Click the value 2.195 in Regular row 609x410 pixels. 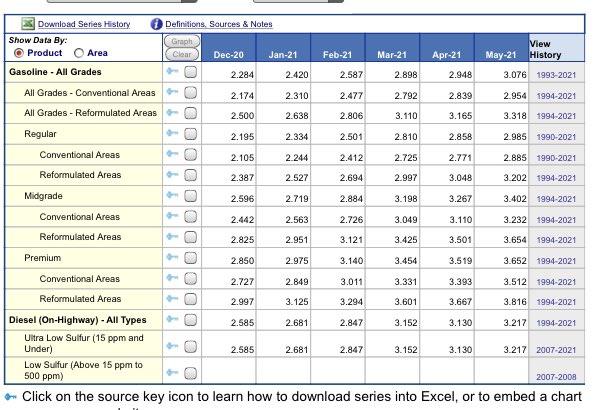coord(242,137)
